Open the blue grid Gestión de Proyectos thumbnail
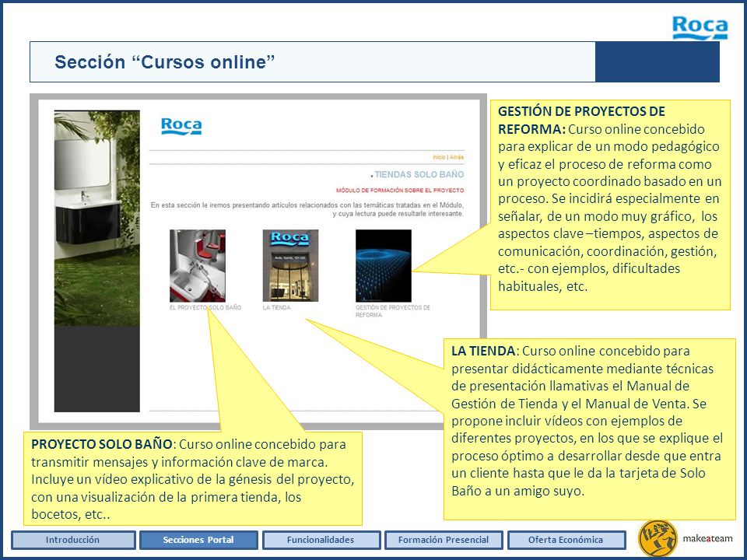747x560 pixels. 384,266
